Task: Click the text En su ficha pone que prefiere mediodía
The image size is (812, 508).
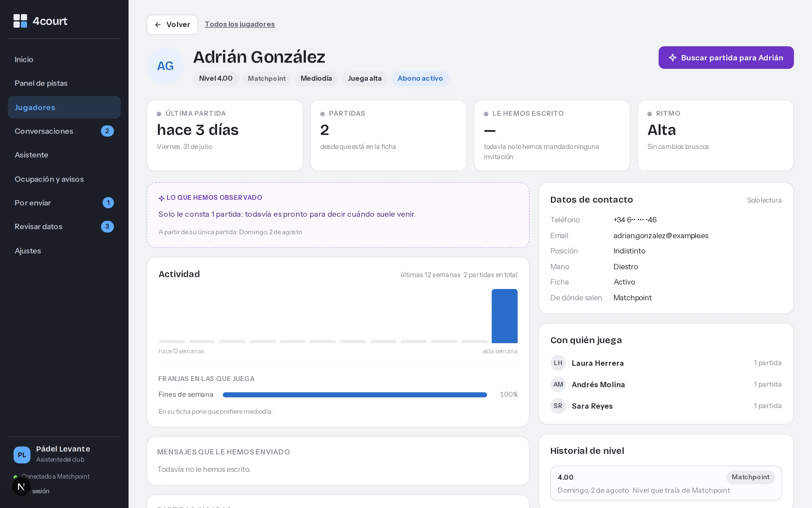Action: tap(215, 411)
